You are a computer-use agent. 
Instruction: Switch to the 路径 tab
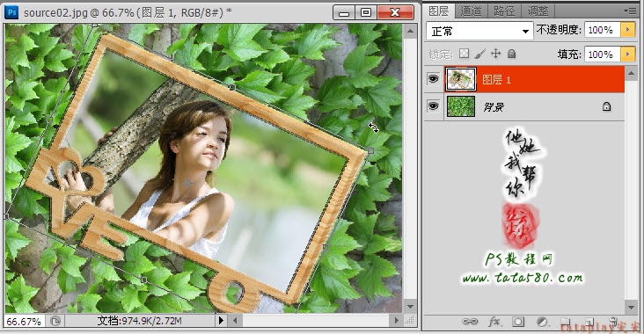(x=504, y=11)
